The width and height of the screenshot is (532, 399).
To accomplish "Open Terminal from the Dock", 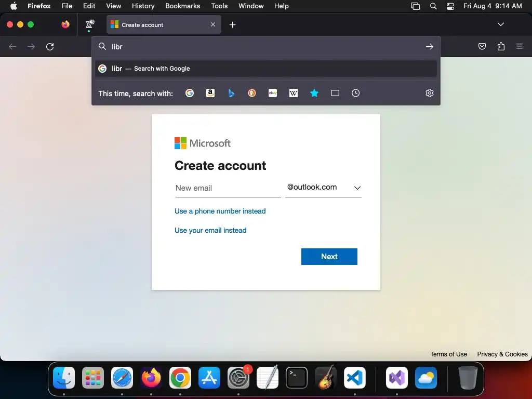I will [297, 378].
